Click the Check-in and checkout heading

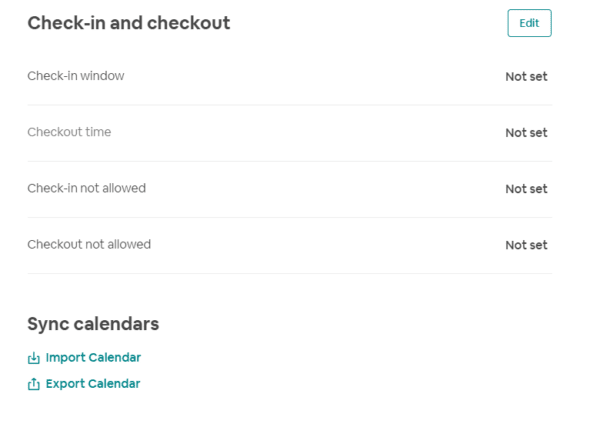pyautogui.click(x=129, y=23)
